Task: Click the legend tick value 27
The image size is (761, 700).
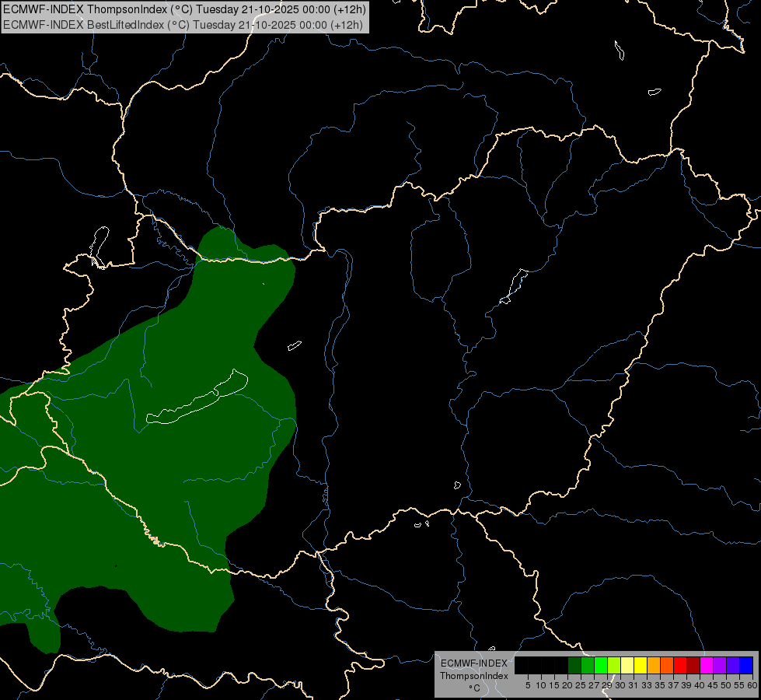Action: 594,685
